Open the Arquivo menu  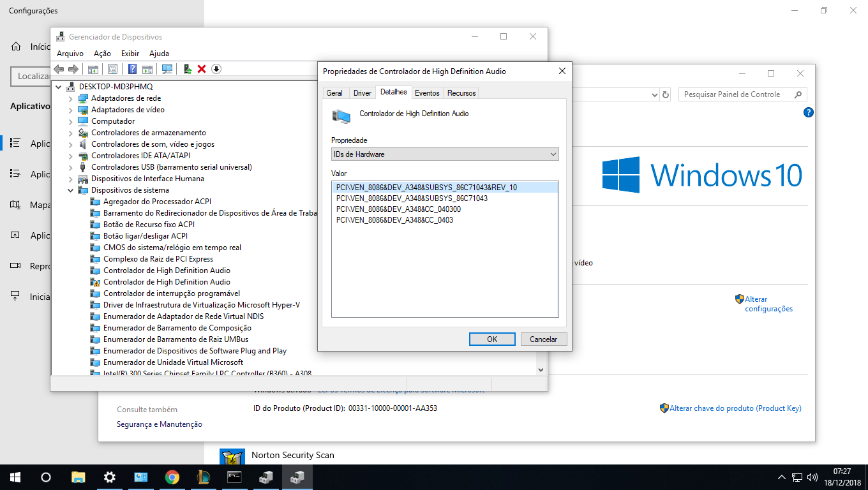pyautogui.click(x=70, y=54)
